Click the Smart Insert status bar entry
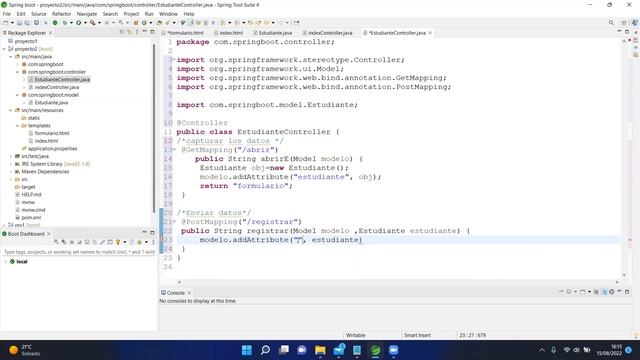This screenshot has height=360, width=640. click(417, 335)
